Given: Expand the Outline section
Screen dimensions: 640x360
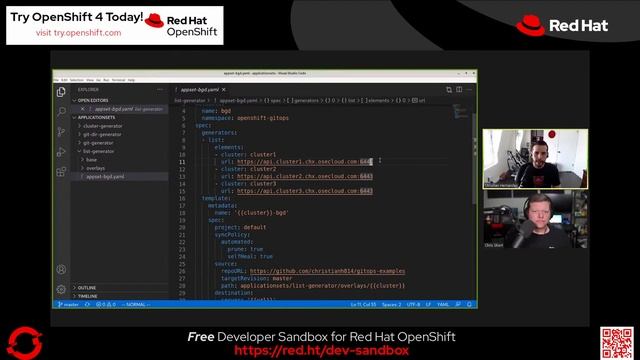Looking at the screenshot, I should click(x=120, y=288).
